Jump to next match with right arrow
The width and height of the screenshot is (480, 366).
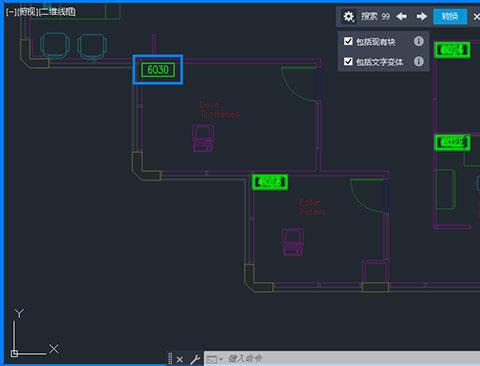(422, 16)
